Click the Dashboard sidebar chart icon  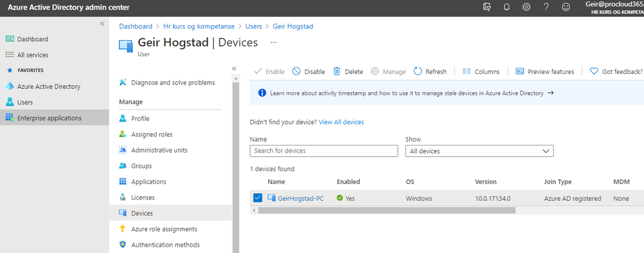pyautogui.click(x=10, y=39)
